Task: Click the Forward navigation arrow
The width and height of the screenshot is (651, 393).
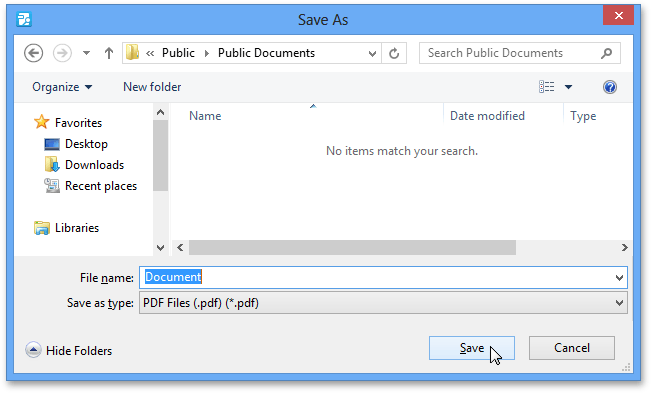Action: (x=62, y=53)
